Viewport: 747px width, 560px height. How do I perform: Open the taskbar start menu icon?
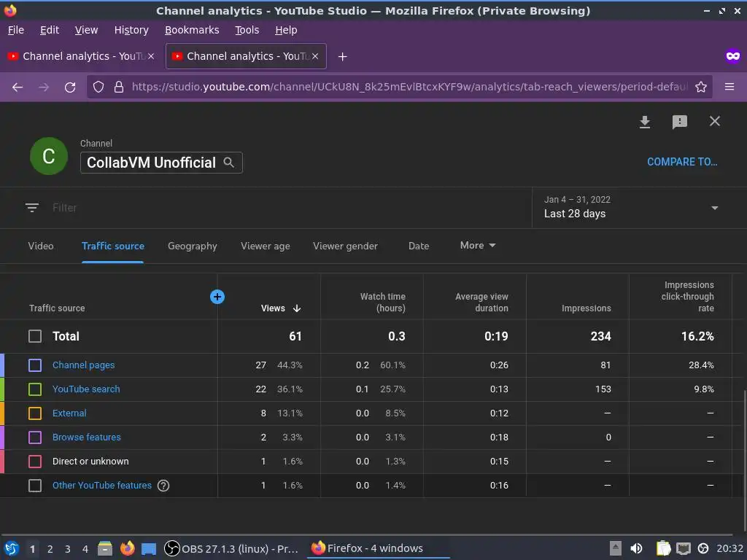tap(12, 548)
